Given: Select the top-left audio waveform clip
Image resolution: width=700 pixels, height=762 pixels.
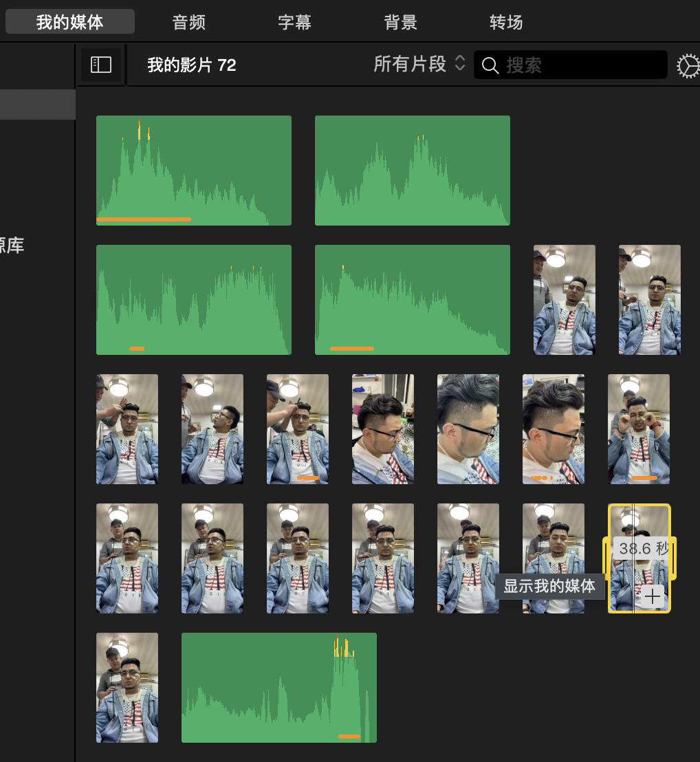Looking at the screenshot, I should pyautogui.click(x=194, y=171).
